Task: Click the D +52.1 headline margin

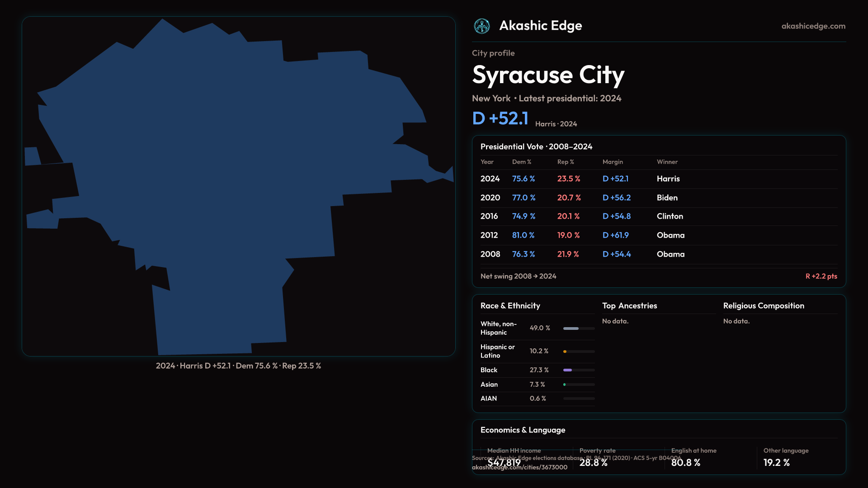Action: click(500, 118)
